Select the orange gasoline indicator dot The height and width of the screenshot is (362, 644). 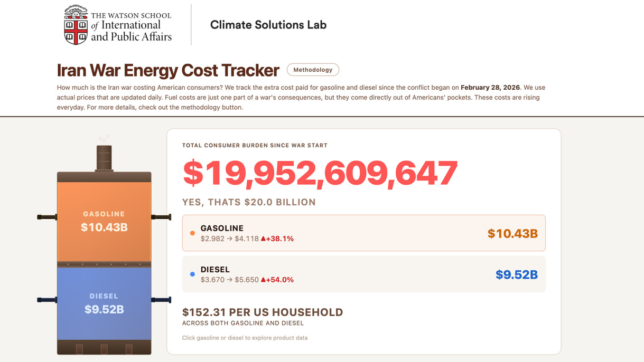tap(192, 232)
